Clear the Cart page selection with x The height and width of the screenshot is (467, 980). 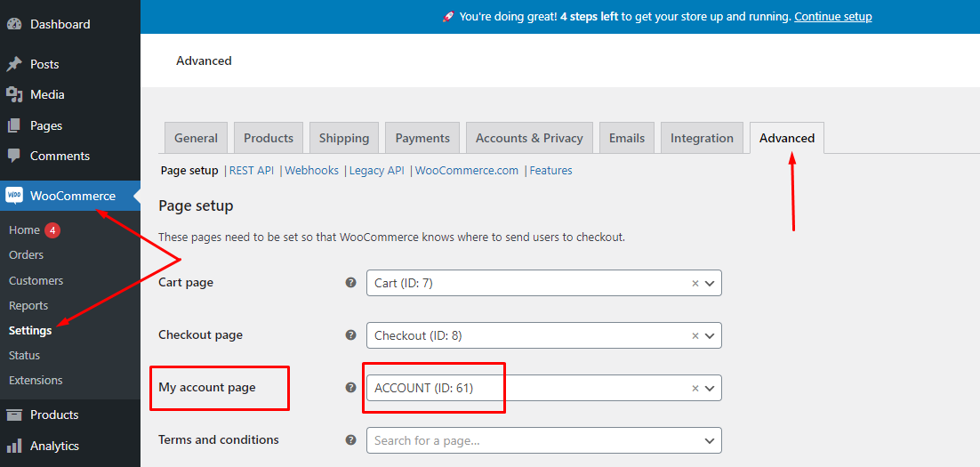[x=695, y=283]
